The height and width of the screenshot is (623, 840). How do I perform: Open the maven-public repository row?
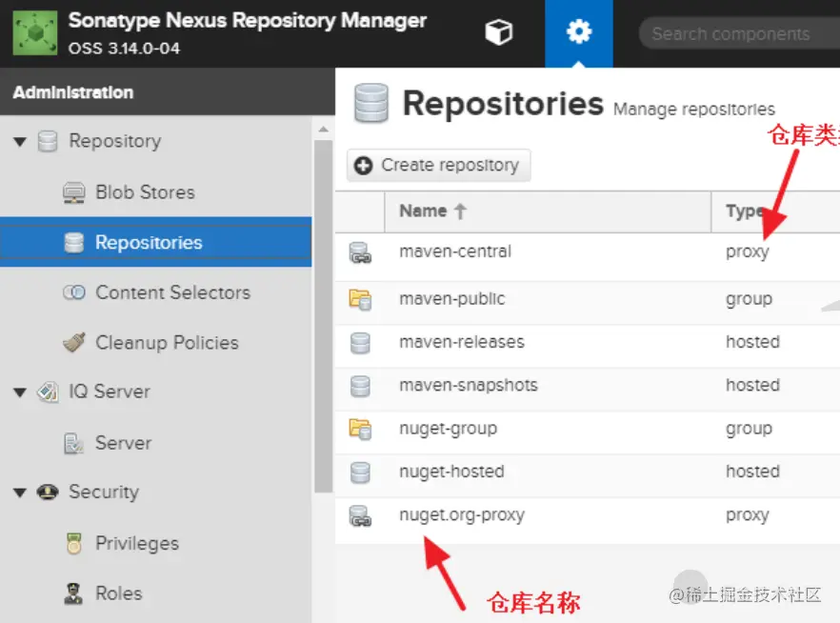click(x=588, y=303)
